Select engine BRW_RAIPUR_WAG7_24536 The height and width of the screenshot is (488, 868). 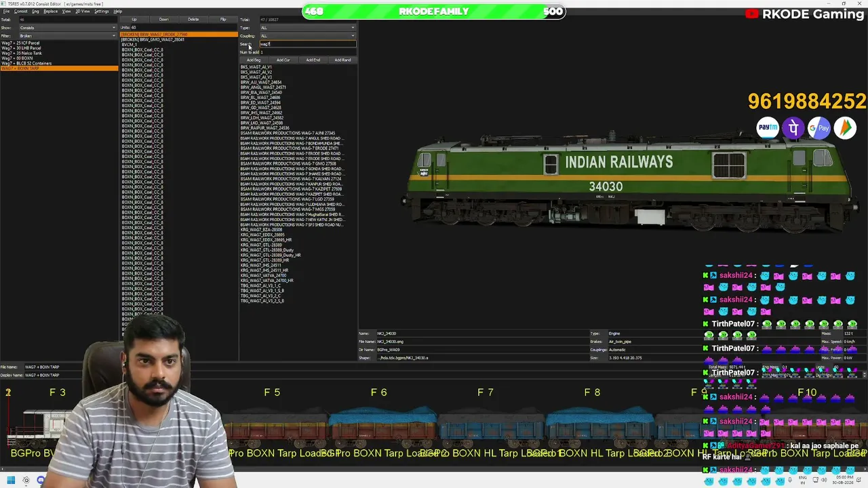pyautogui.click(x=264, y=128)
